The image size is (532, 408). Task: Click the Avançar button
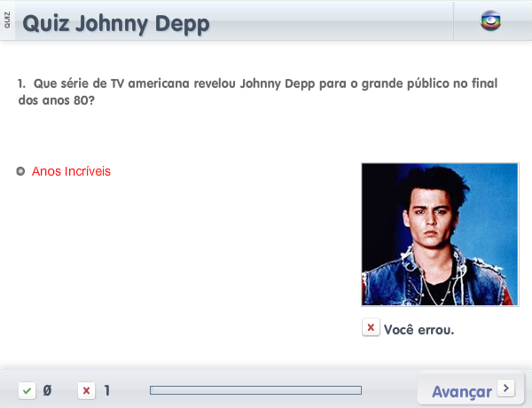(471, 388)
